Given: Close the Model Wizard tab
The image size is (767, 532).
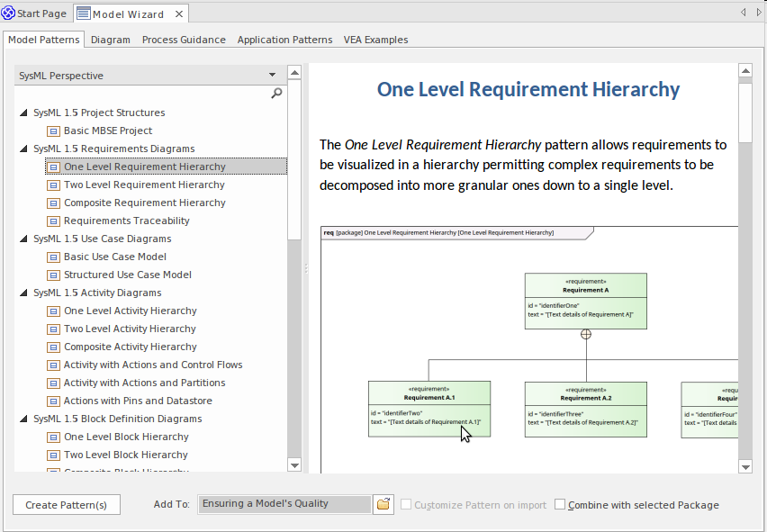Looking at the screenshot, I should (177, 14).
